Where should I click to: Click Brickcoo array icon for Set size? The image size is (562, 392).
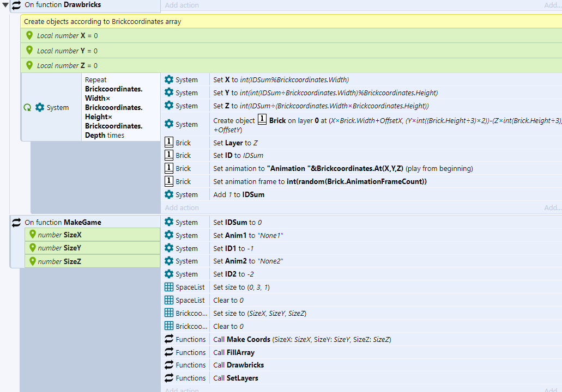[169, 313]
